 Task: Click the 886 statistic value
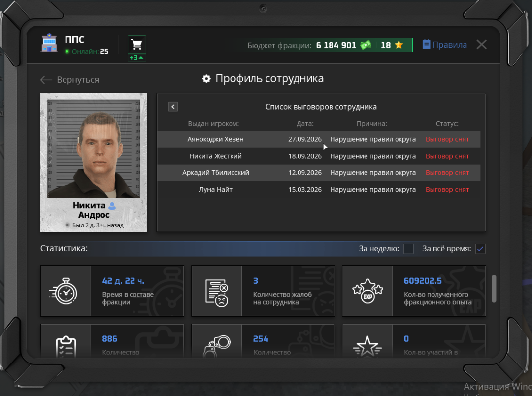coord(109,339)
